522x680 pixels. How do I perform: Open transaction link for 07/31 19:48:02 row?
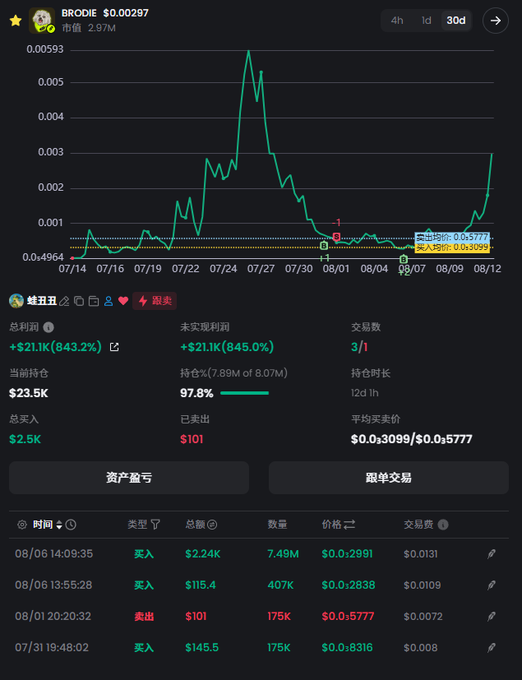point(491,647)
